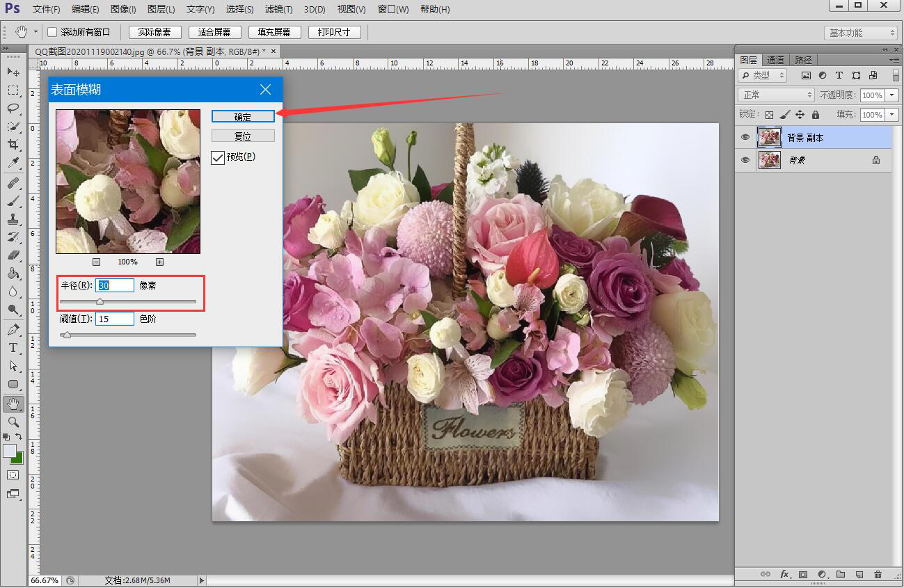Zoom in the Surface Blur preview
The image size is (904, 588).
pos(159,262)
